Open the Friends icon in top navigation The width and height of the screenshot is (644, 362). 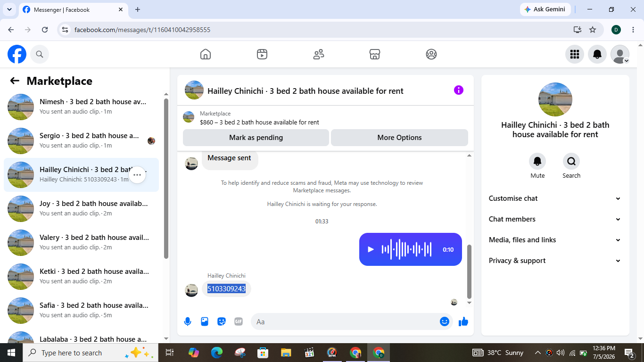click(319, 54)
